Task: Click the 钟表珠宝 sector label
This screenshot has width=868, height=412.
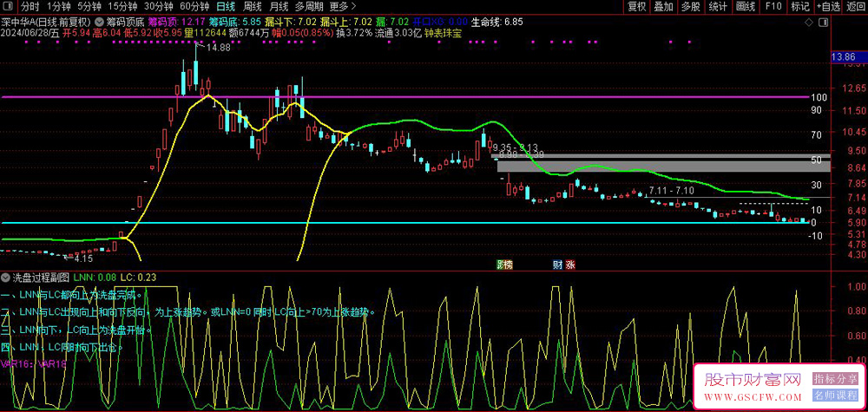Action: (x=443, y=33)
